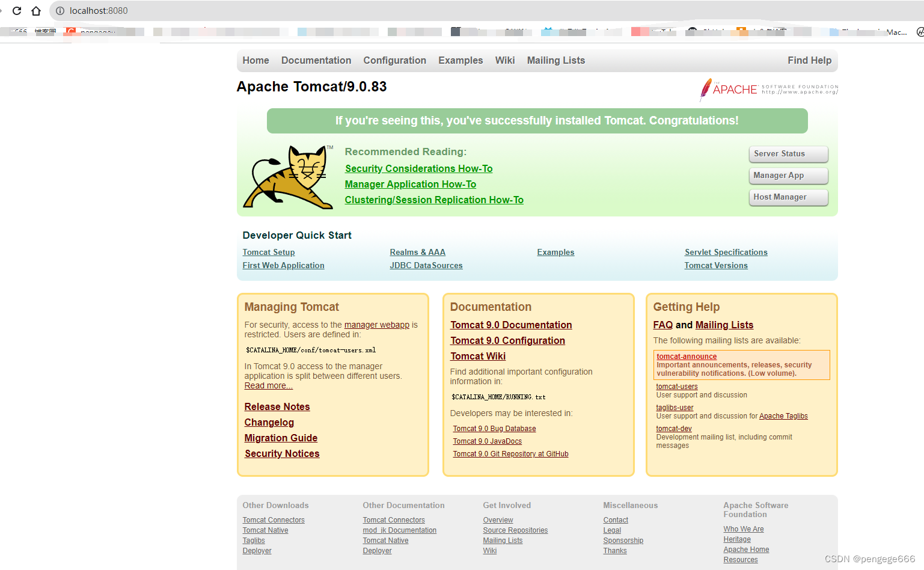
Task: Open the Resources footer link
Action: tap(741, 560)
